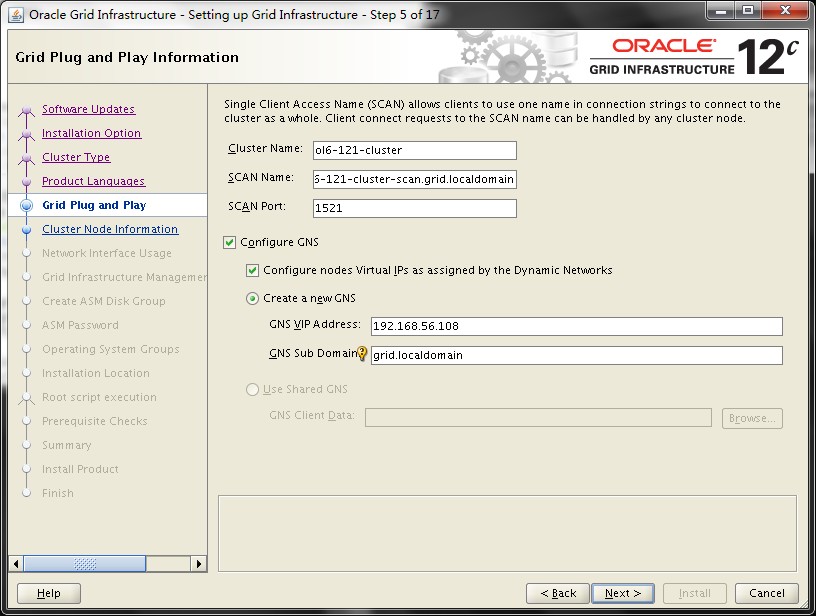
Task: Click the Java installer icon in title bar
Action: click(16, 15)
